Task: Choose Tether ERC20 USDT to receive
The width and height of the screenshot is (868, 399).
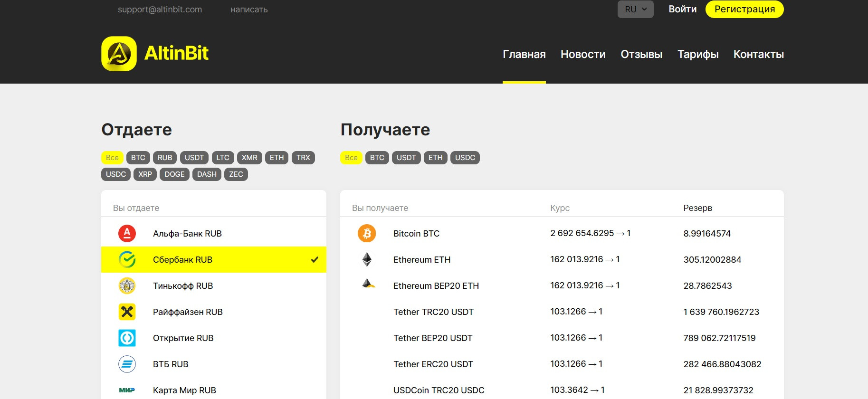Action: pos(562,364)
